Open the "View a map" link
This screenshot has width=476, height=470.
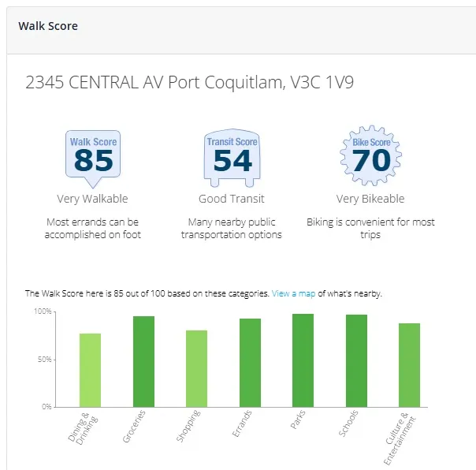pyautogui.click(x=293, y=293)
